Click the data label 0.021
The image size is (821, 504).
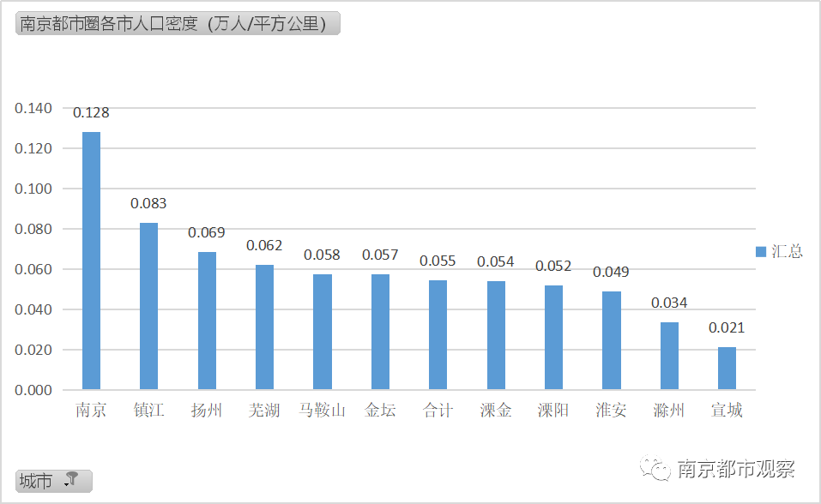(727, 327)
